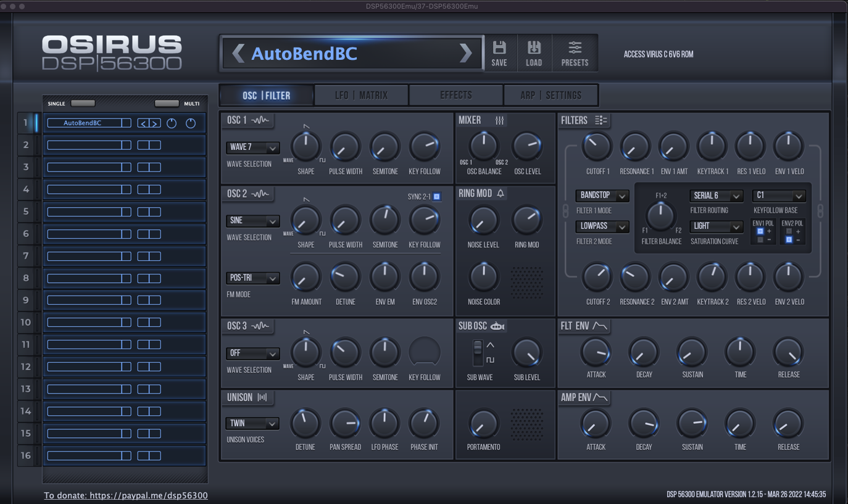Screen dimensions: 848x504
Task: Click the DSP56300Emu/37-DSP56300Emu window title
Action: pos(422,6)
